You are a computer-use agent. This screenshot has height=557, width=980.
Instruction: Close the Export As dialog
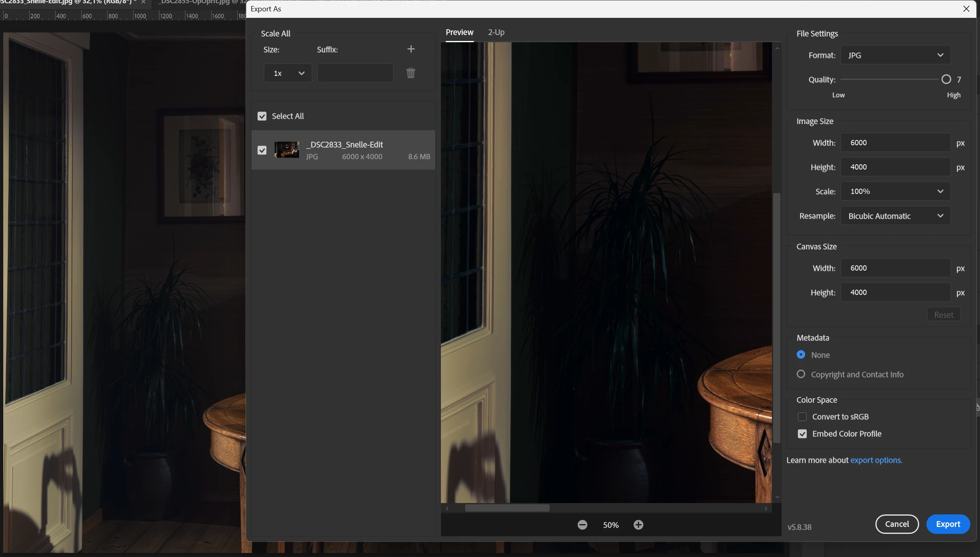[966, 9]
